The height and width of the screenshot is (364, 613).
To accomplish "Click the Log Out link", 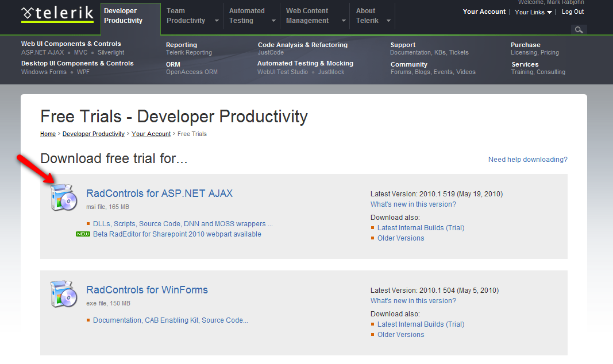I will (x=572, y=11).
